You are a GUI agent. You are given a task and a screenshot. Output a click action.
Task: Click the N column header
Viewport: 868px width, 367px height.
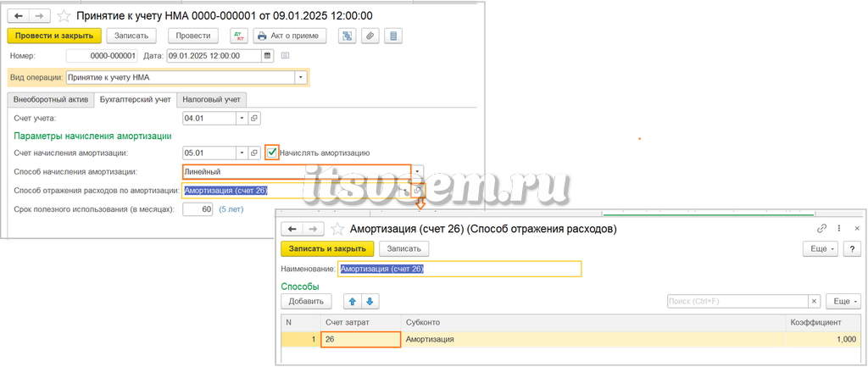click(x=301, y=323)
